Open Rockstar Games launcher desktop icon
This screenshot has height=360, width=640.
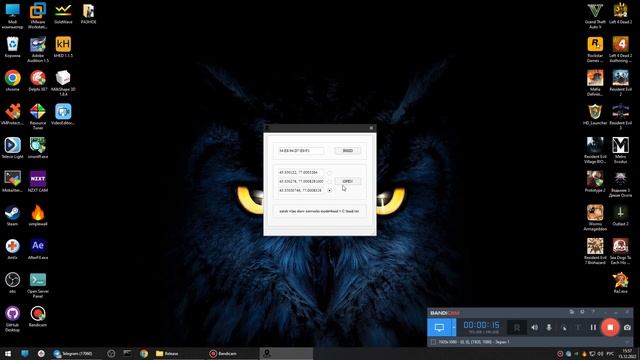(x=595, y=49)
